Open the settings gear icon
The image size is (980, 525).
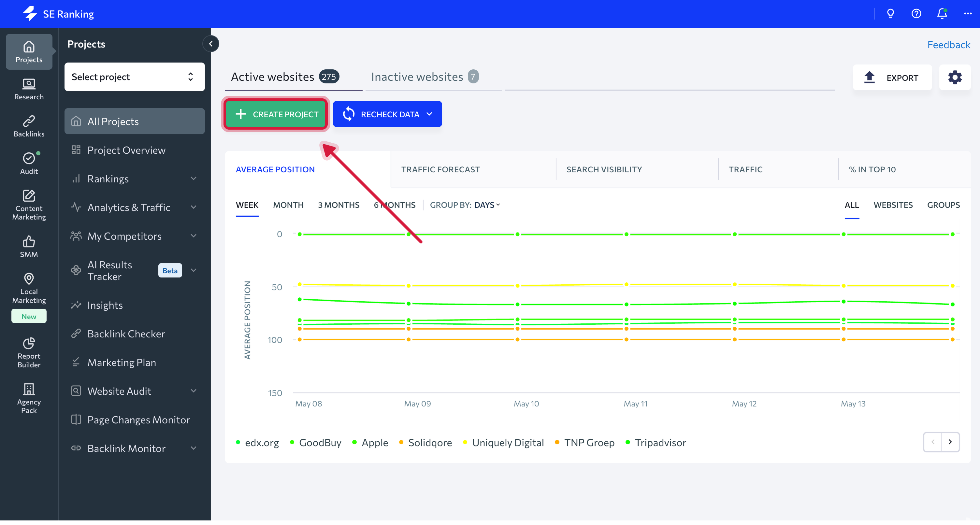click(x=955, y=78)
